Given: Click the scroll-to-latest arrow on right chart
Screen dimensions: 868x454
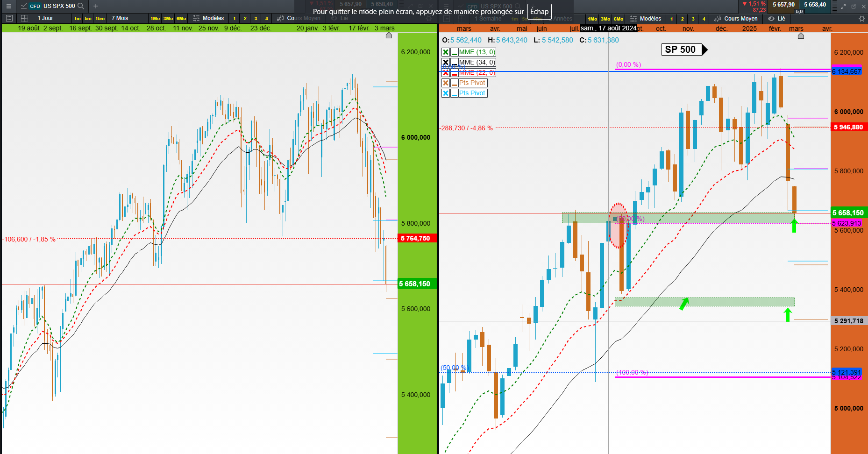Looking at the screenshot, I should click(801, 36).
